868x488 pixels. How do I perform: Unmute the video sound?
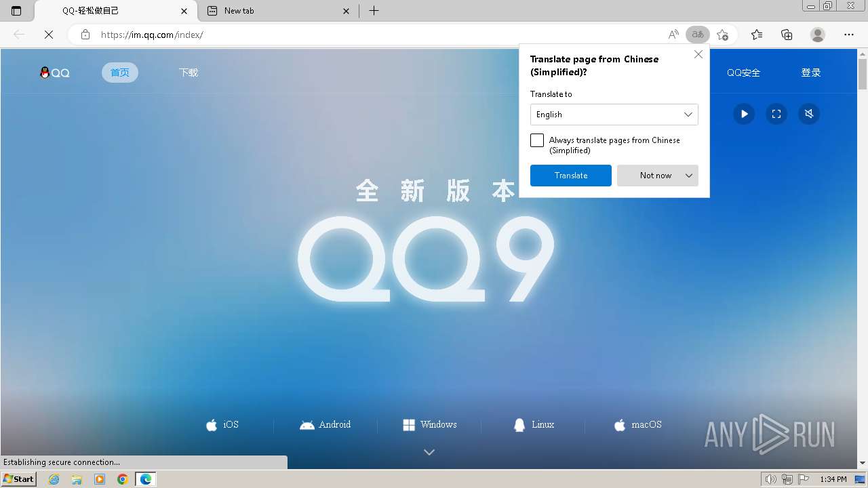(809, 114)
